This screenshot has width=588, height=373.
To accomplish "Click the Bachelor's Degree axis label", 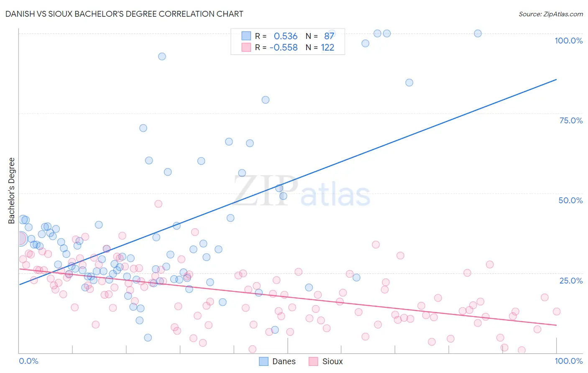I will (x=11, y=191).
